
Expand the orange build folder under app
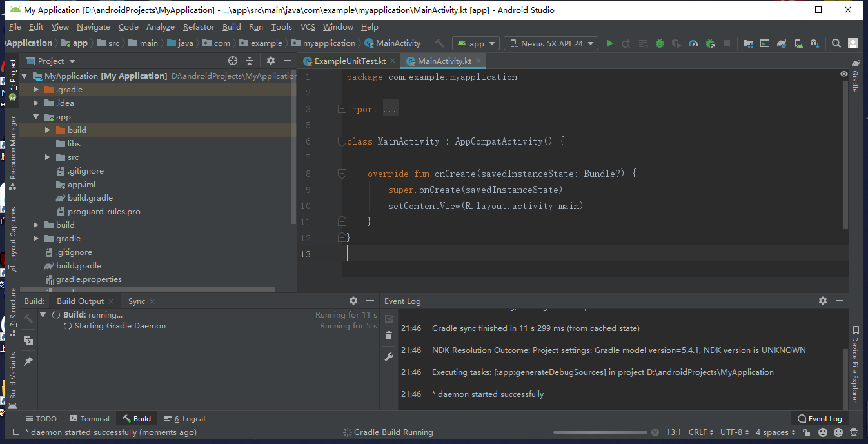(x=48, y=130)
